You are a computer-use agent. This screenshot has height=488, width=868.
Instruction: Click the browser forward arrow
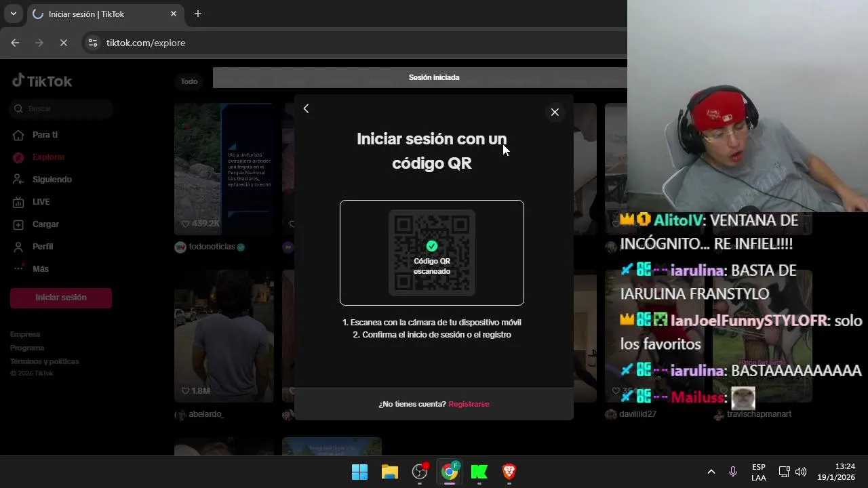[39, 43]
